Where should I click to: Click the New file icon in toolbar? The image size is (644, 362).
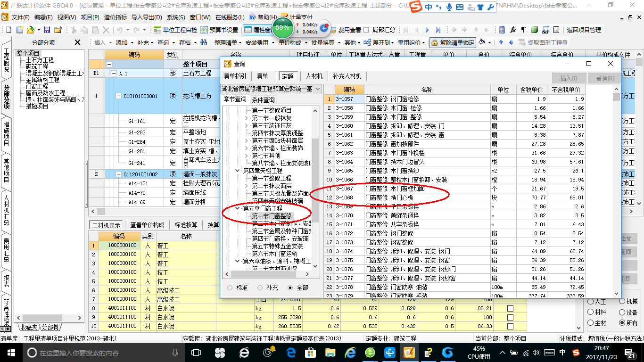(x=8, y=30)
